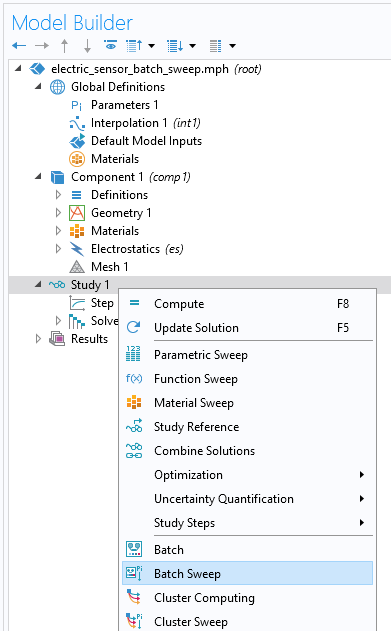Click the Interpolation 1 function icon
This screenshot has height=631, width=391.
pos(77,123)
